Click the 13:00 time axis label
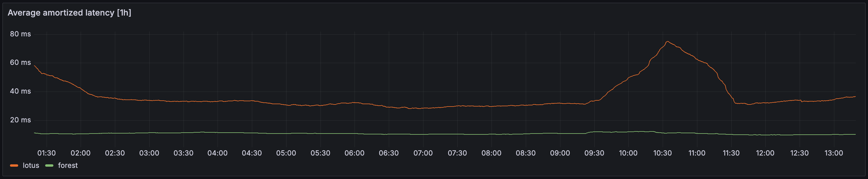The height and width of the screenshot is (179, 868). pyautogui.click(x=834, y=153)
